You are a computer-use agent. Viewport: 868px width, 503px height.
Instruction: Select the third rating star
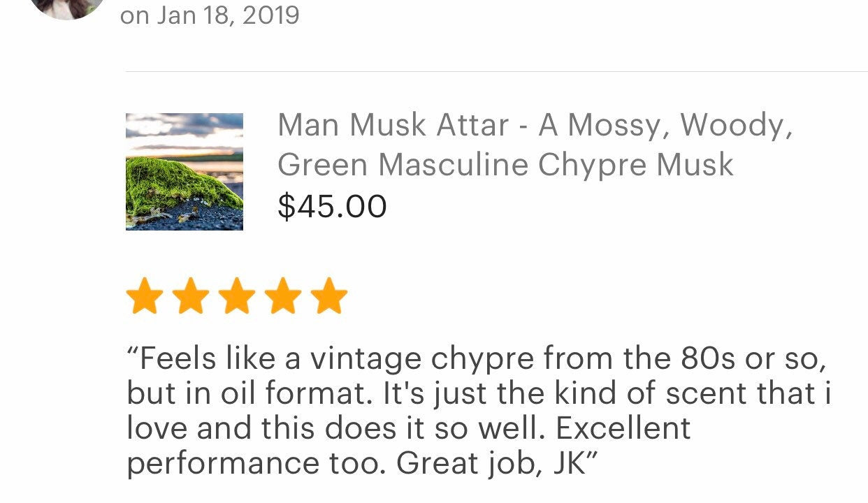point(237,296)
